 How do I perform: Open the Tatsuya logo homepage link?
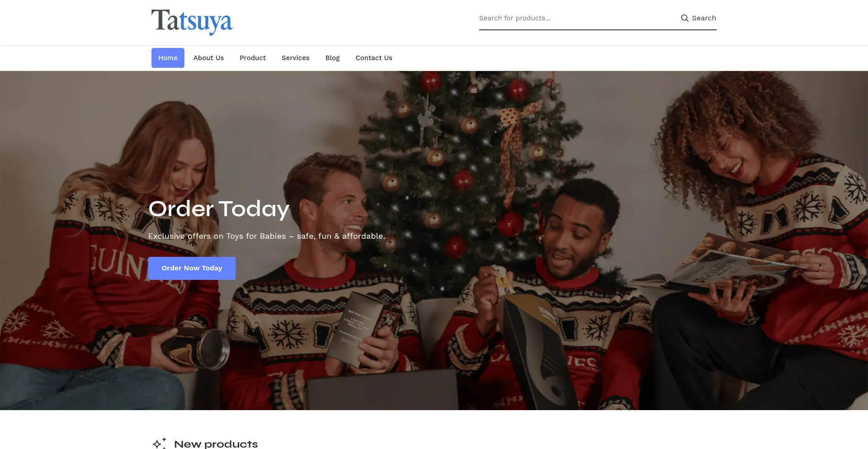tap(192, 22)
